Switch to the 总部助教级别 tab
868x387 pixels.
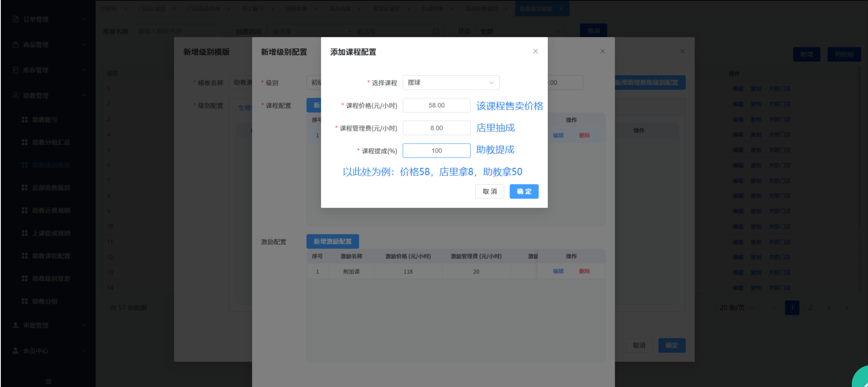[481, 9]
